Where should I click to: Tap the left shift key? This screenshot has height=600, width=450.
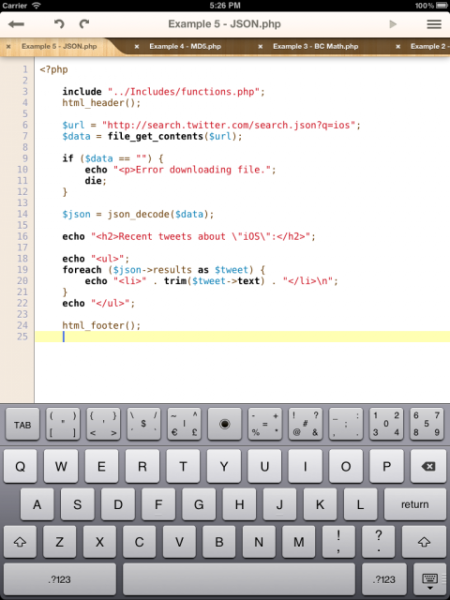(x=20, y=542)
